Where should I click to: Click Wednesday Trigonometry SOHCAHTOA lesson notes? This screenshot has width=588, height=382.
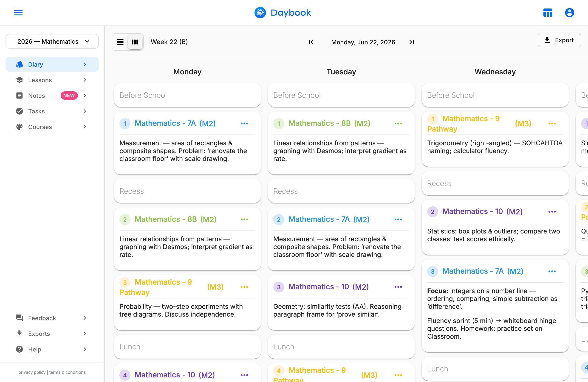[495, 147]
